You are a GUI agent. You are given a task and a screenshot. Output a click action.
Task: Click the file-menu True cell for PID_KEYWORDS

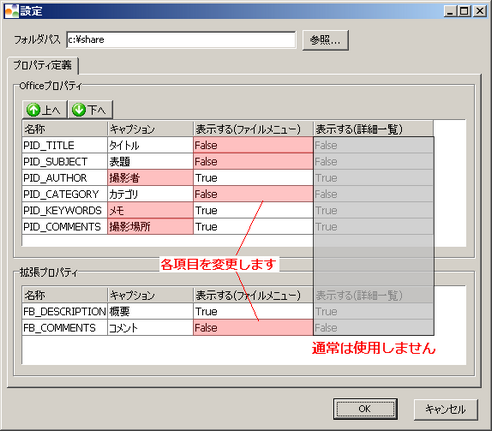(x=253, y=210)
